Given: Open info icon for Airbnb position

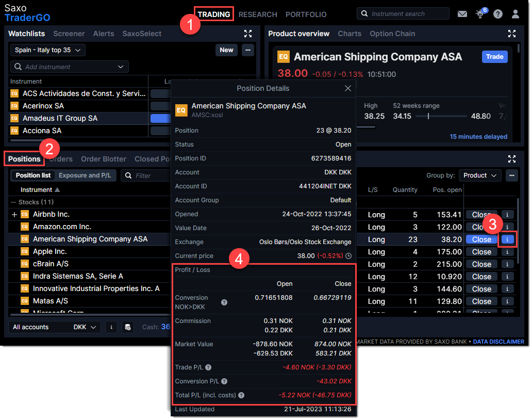Looking at the screenshot, I should (x=507, y=215).
